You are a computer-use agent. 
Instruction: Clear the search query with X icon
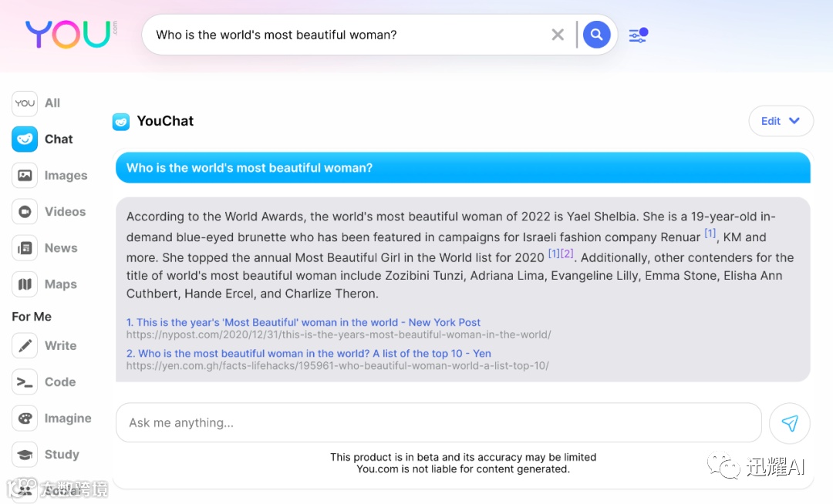pyautogui.click(x=558, y=35)
